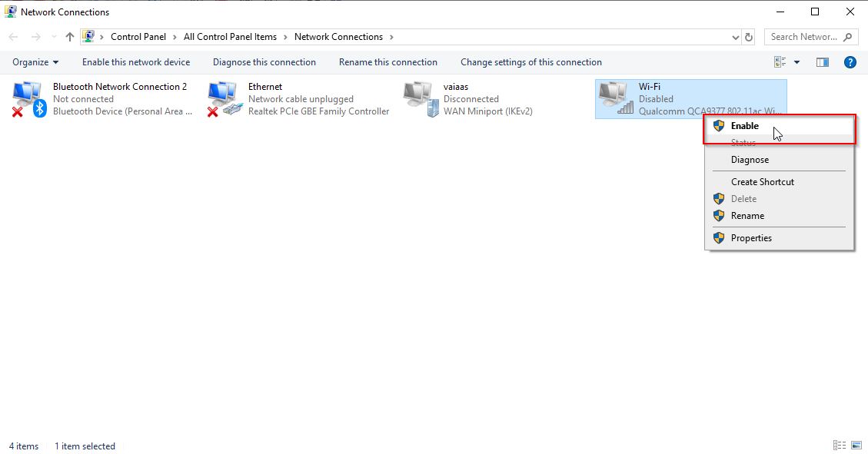Go up one level with the up arrow
868x454 pixels.
click(x=69, y=36)
